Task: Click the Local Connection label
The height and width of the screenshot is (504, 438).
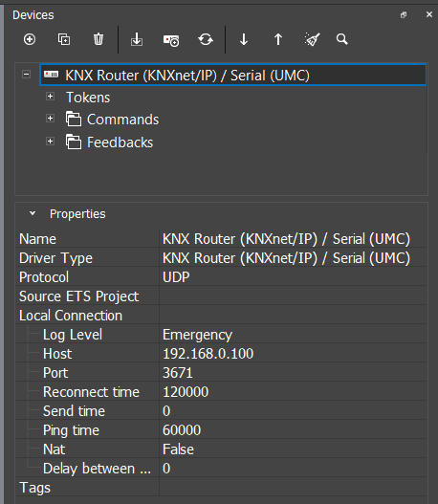Action: click(x=71, y=316)
